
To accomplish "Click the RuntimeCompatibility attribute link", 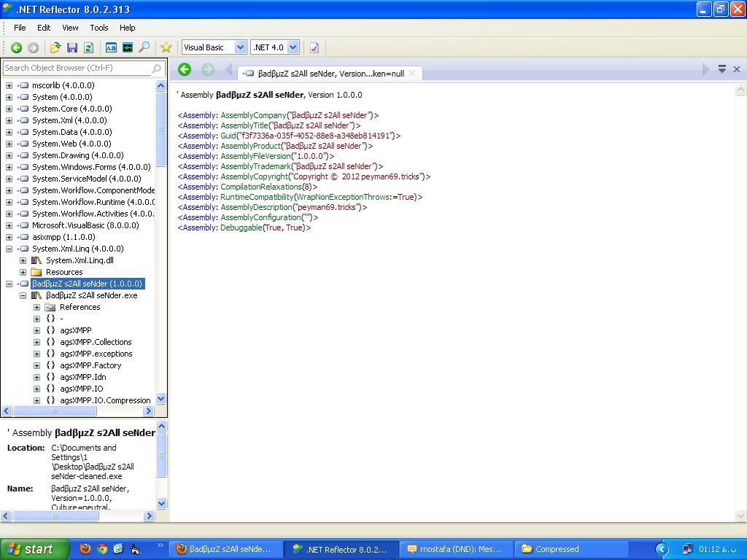I will coord(258,197).
